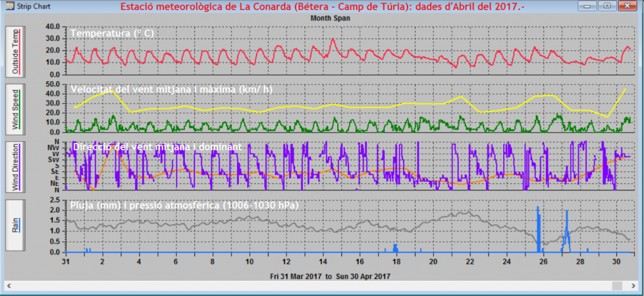Screen dimensions: 644x296
Task: Maximize the Strip Chart window
Action: click(608, 6)
